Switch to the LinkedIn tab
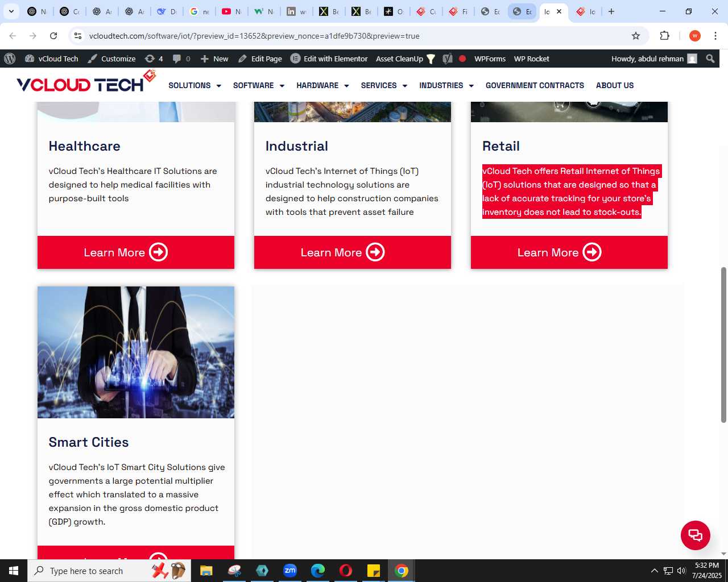This screenshot has width=728, height=582. point(296,11)
